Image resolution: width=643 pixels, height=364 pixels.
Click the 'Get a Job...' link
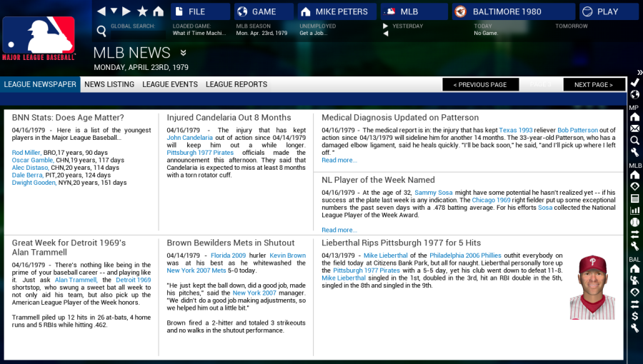pyautogui.click(x=314, y=33)
